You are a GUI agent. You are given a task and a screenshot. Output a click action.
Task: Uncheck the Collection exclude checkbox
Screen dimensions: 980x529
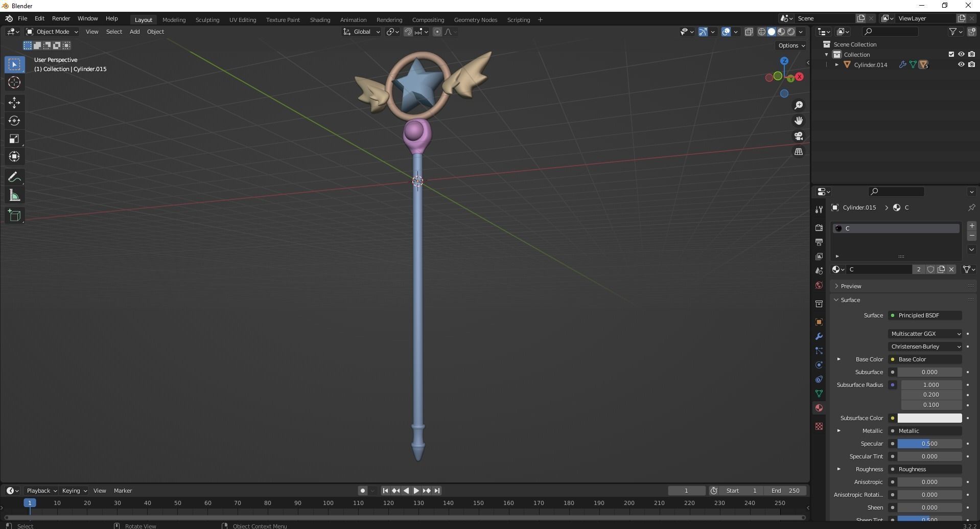click(x=951, y=55)
